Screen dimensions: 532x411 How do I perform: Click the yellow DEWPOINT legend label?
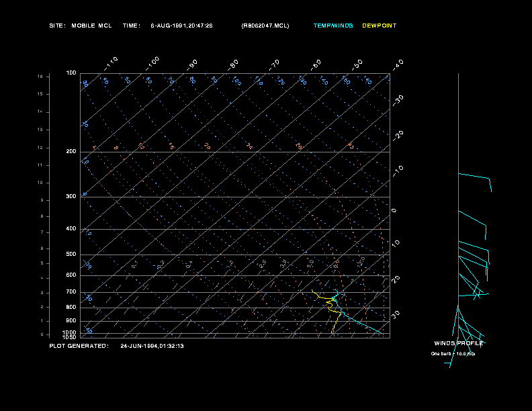click(379, 26)
